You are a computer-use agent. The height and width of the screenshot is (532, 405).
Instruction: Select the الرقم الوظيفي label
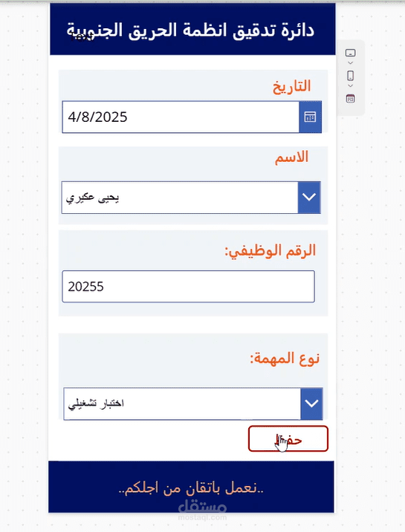[x=270, y=251]
